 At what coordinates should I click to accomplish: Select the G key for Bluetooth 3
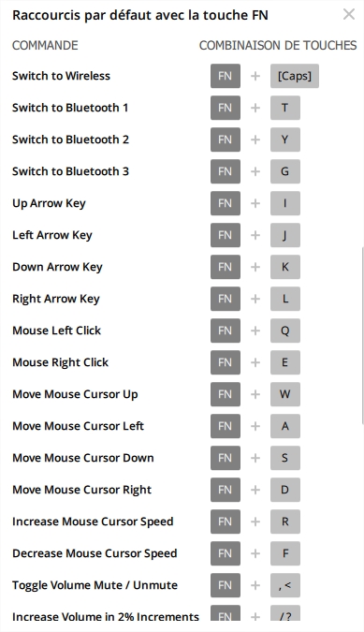point(285,171)
